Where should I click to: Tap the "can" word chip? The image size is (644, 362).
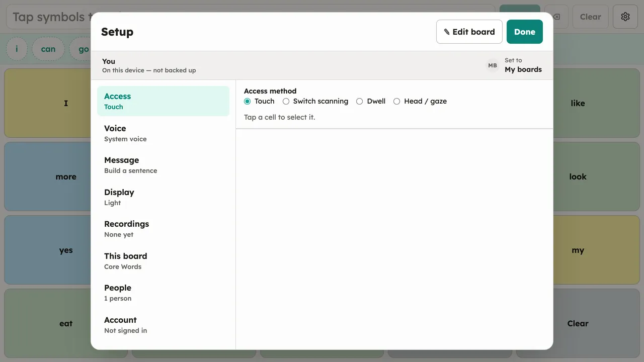coord(48,49)
